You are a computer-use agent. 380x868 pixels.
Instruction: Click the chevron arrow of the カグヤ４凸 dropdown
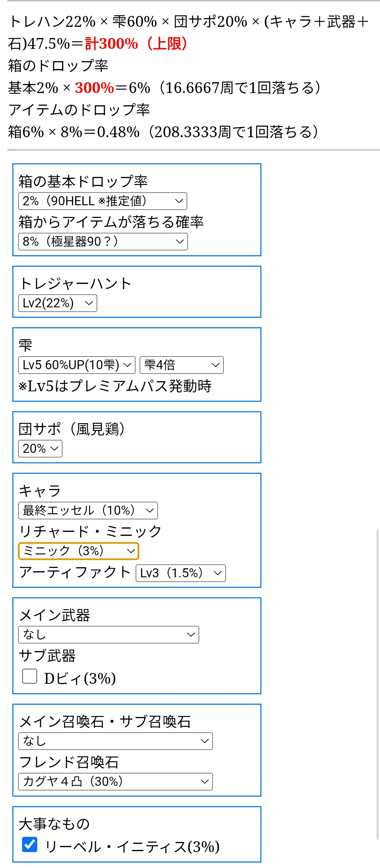coord(205,781)
